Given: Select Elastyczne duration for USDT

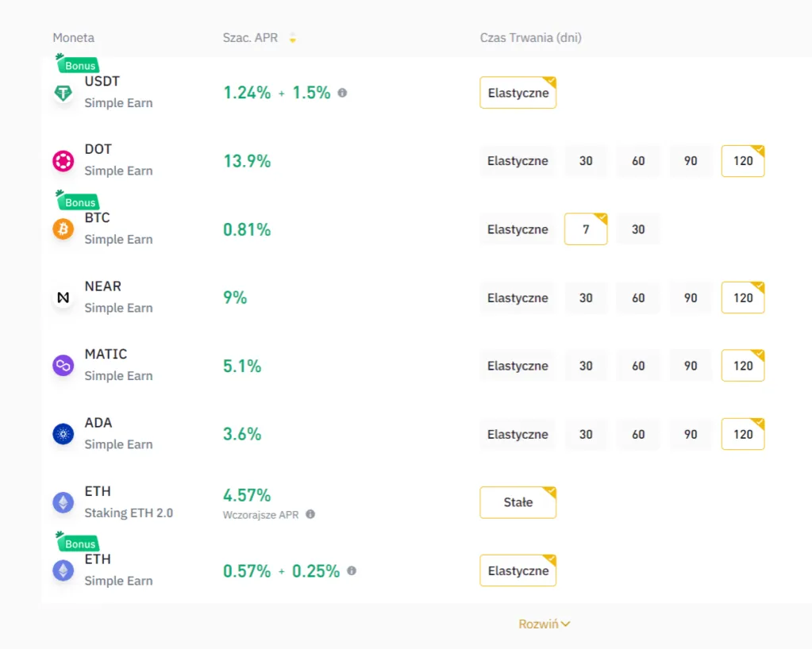Looking at the screenshot, I should tap(518, 93).
